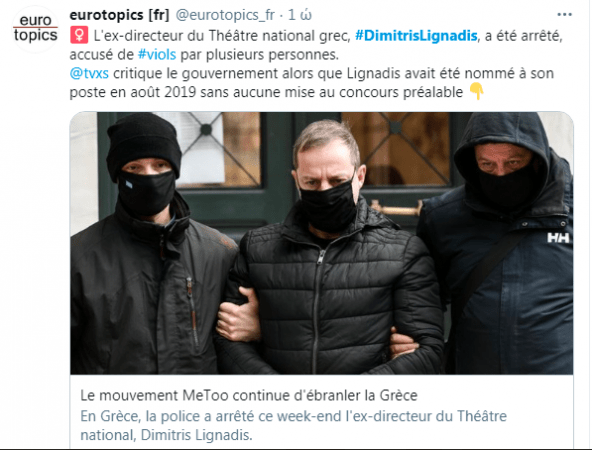The width and height of the screenshot is (592, 450).
Task: Click the tweet timestamp '1 ώ'
Action: pyautogui.click(x=300, y=15)
